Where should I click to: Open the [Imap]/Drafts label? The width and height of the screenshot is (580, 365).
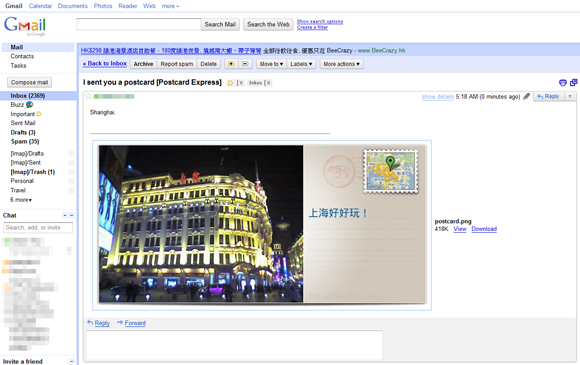coord(27,153)
